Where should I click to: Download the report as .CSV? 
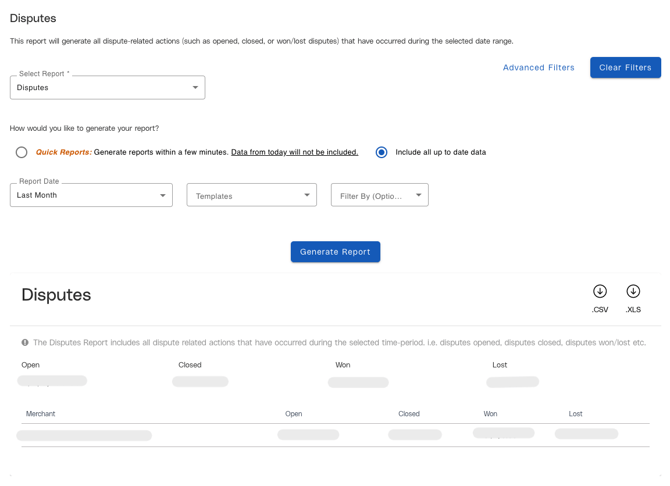[599, 292]
